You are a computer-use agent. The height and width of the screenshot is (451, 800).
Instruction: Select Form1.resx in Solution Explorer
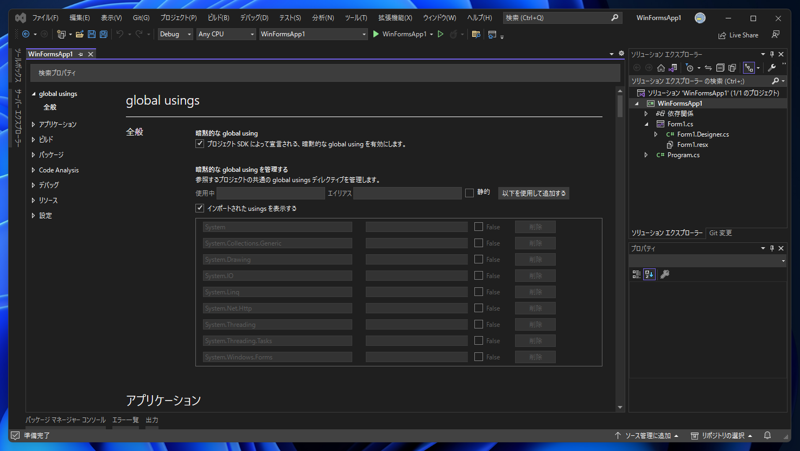point(692,145)
